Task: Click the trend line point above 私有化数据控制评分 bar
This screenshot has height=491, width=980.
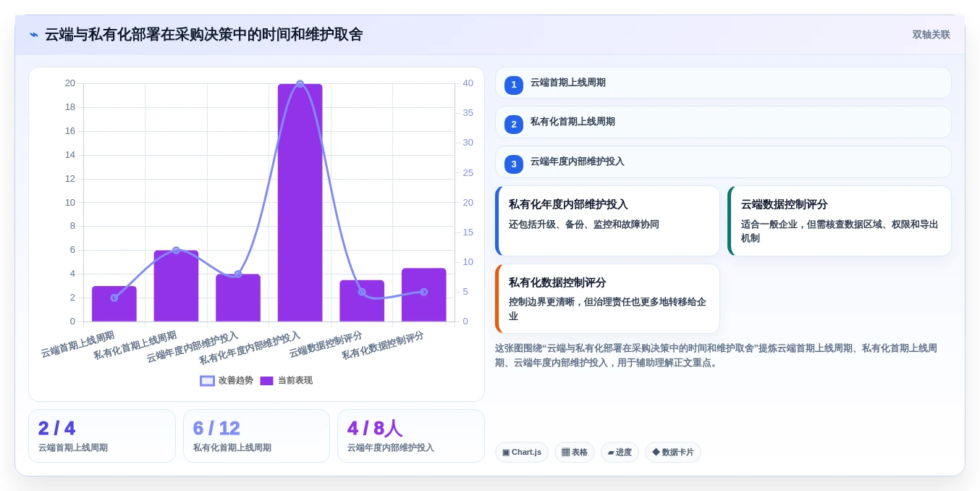Action: point(423,292)
